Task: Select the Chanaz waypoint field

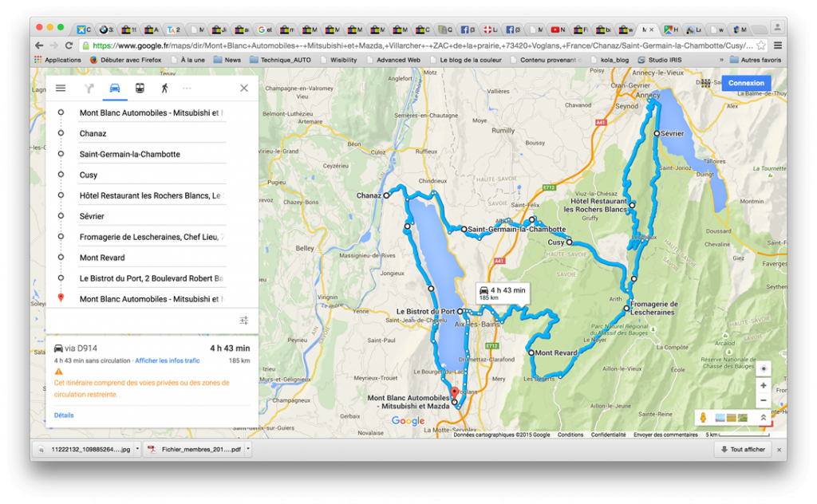Action: (152, 133)
